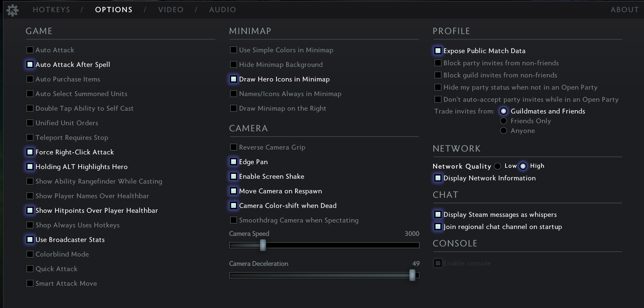Toggle Double Tap Ability to Self Cast
This screenshot has width=644, height=308.
30,108
